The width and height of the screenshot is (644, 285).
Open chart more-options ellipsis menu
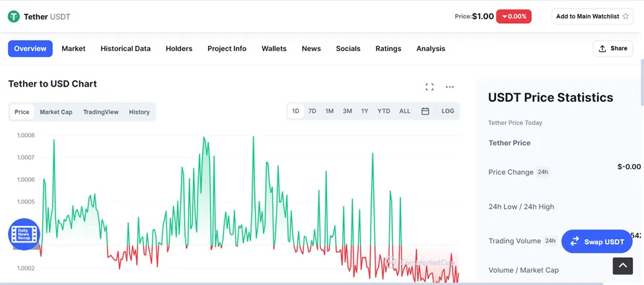click(x=450, y=87)
